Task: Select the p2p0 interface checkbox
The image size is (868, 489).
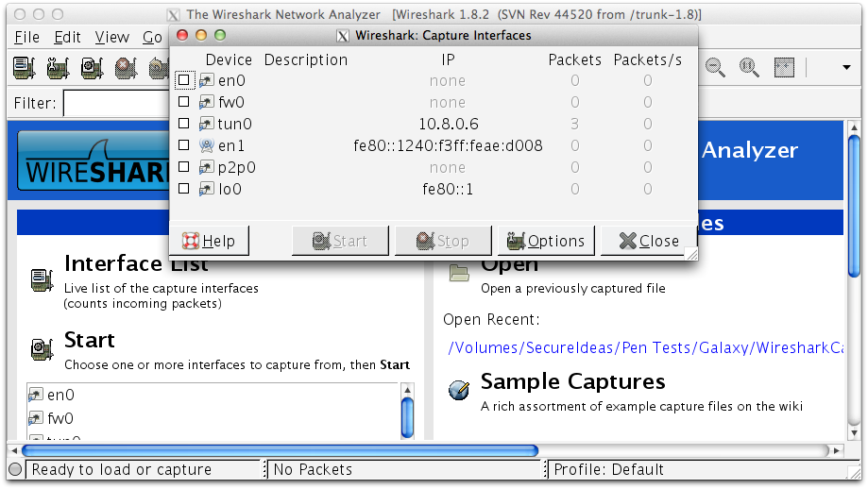Action: click(184, 166)
